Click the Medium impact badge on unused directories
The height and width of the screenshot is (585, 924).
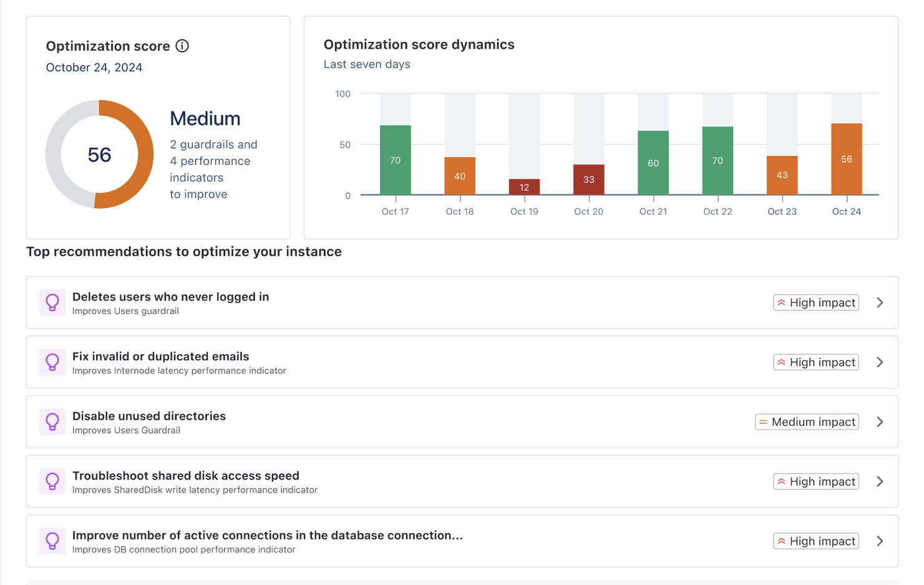[x=807, y=421]
